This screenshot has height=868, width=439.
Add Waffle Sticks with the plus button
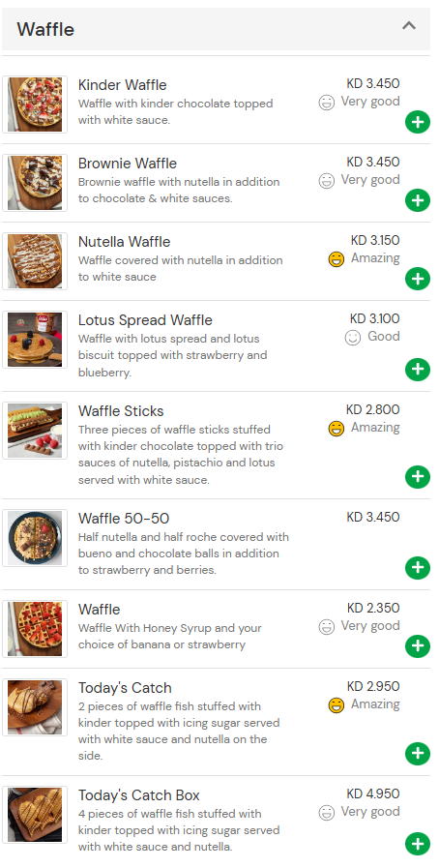click(x=418, y=477)
